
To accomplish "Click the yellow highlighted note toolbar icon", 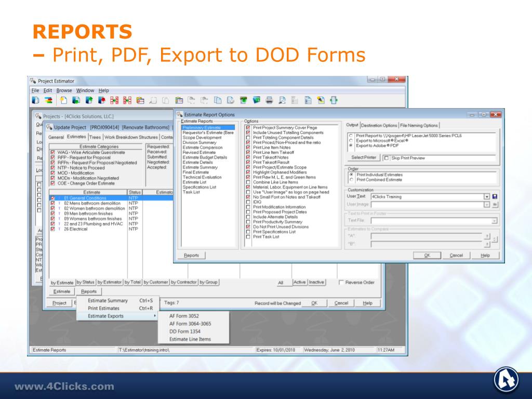I will 321,100.
